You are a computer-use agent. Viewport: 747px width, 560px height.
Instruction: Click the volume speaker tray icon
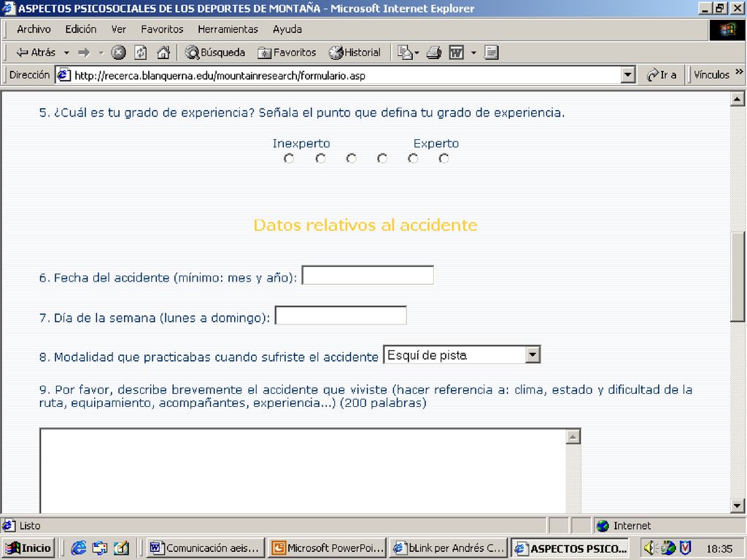[650, 548]
